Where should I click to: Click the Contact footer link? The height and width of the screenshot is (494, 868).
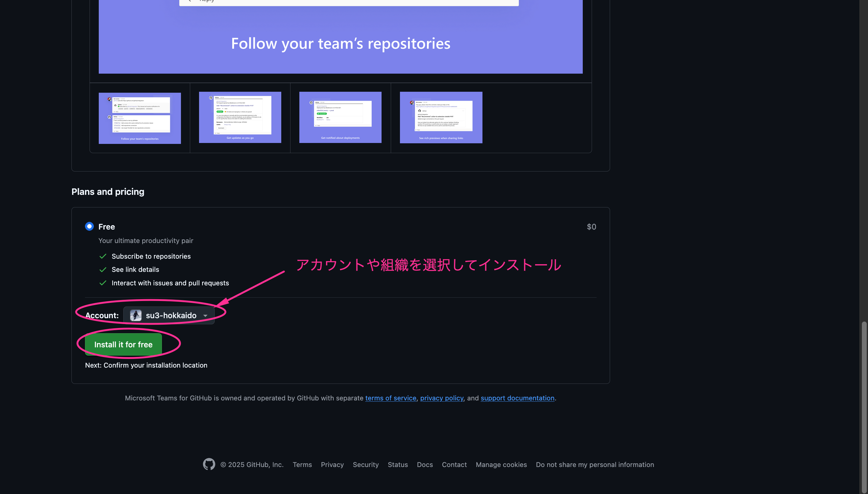(454, 465)
